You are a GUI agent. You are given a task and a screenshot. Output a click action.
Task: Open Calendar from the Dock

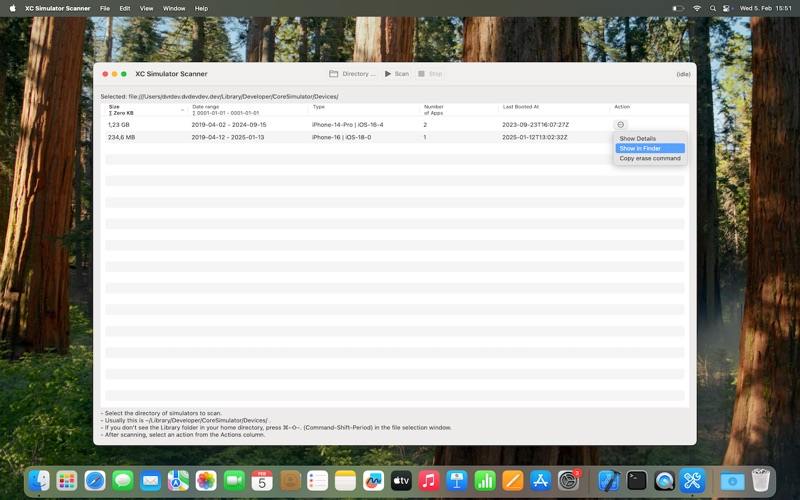(x=262, y=481)
